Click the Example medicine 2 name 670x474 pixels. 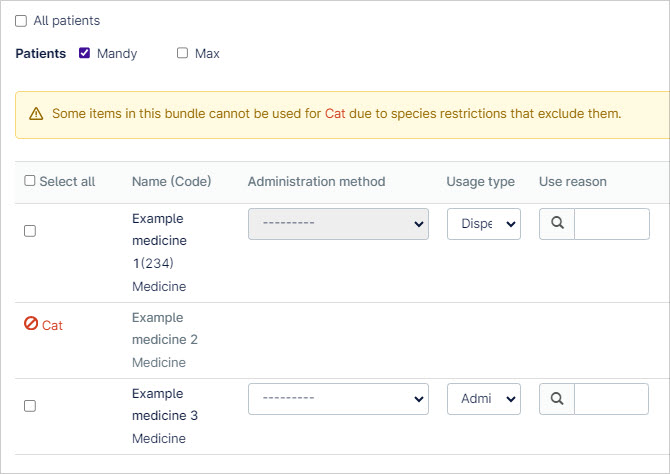[x=165, y=328]
